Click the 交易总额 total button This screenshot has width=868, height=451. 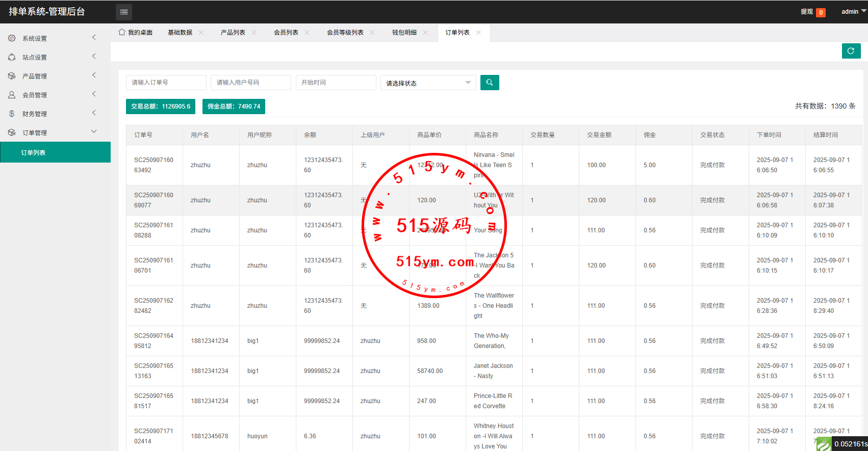161,107
